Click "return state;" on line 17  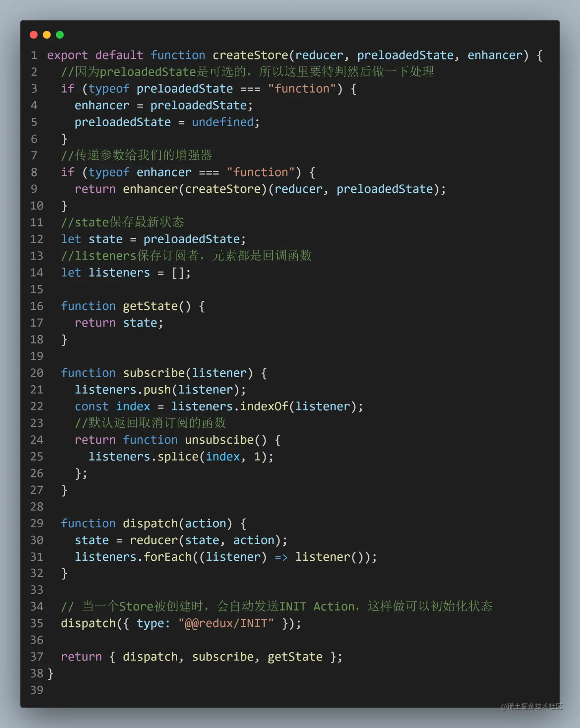point(119,323)
